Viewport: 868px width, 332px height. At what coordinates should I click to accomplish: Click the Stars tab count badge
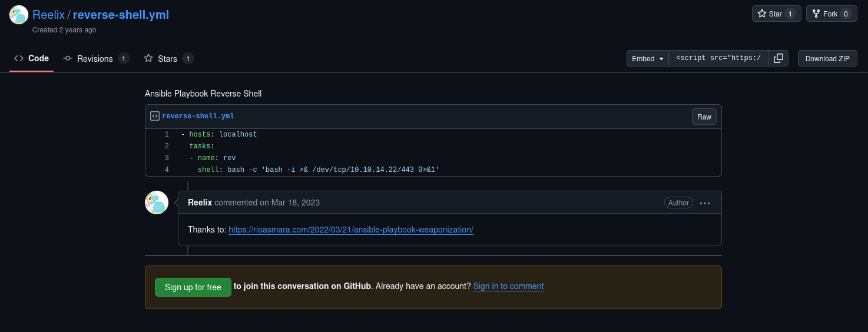tap(188, 58)
